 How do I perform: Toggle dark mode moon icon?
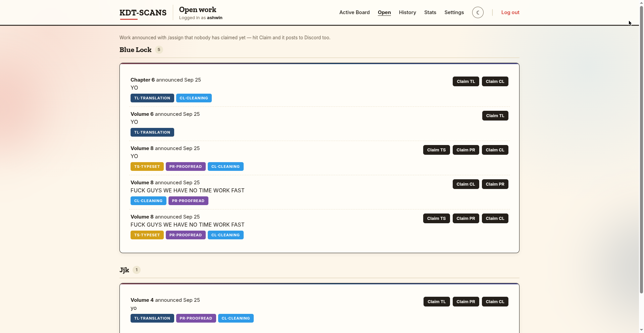478,12
